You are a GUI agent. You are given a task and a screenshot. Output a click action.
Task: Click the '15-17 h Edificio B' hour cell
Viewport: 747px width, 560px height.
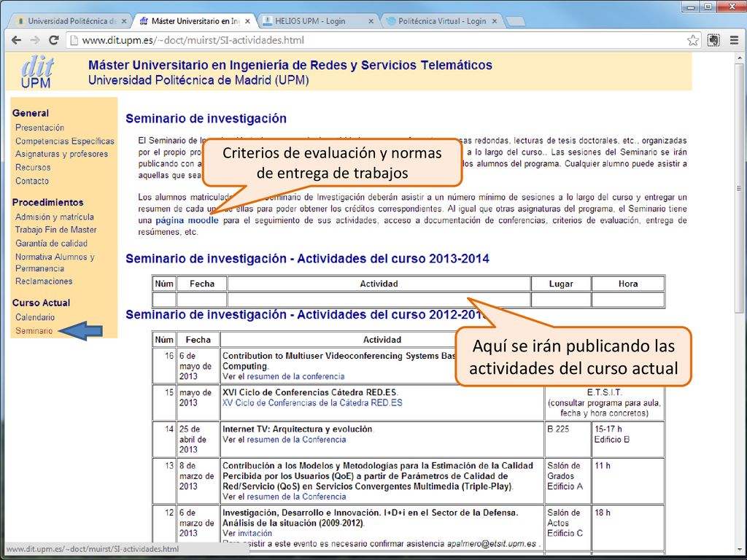point(628,438)
